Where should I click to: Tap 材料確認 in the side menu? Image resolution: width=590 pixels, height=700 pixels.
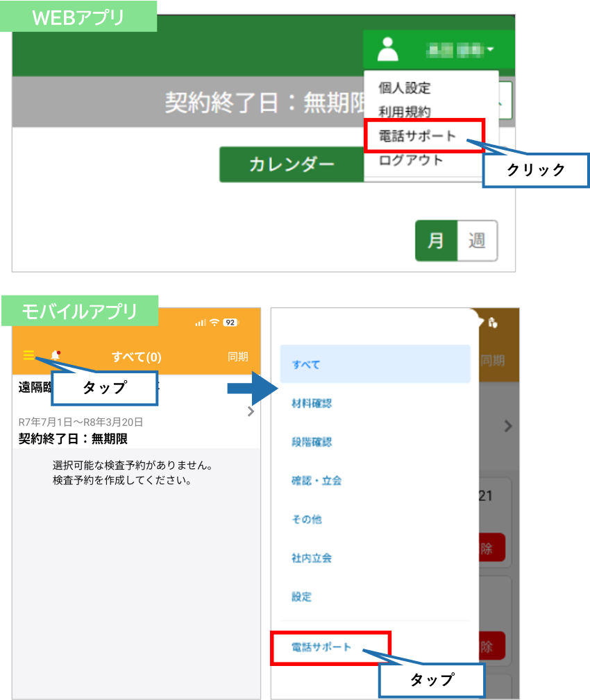pos(312,403)
